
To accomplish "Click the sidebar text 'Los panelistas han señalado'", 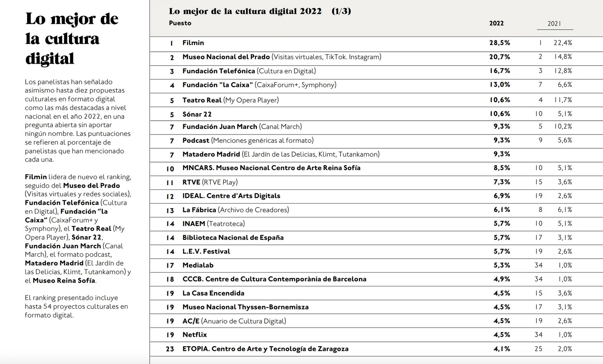I will pyautogui.click(x=69, y=82).
